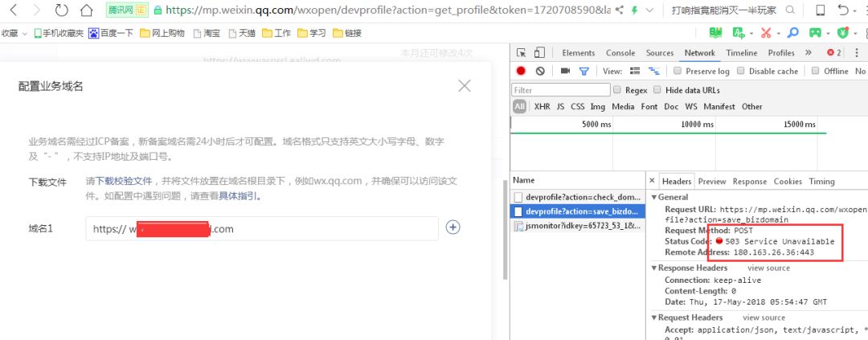The width and height of the screenshot is (868, 340).
Task: Activate DevTools inspect element cursor icon
Action: [521, 52]
